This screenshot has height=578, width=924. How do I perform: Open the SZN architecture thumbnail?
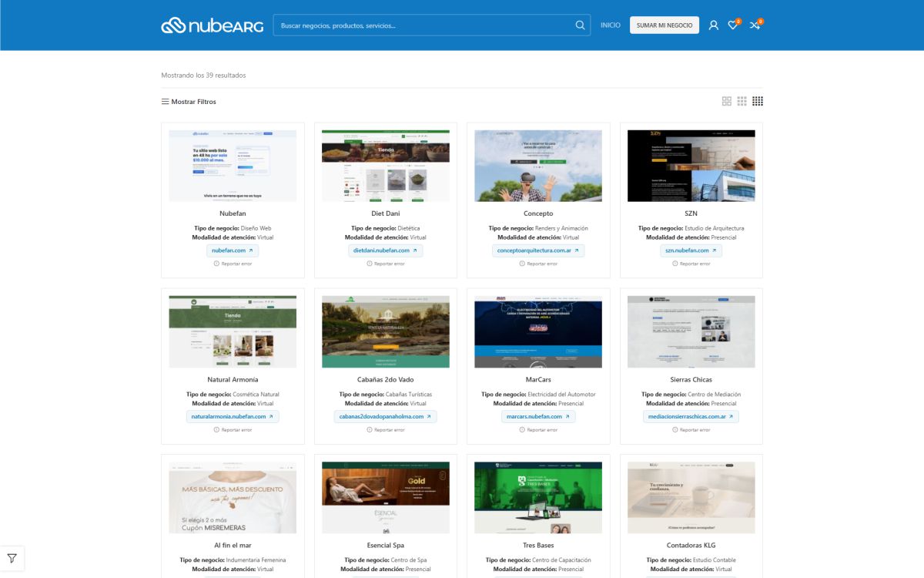coord(691,166)
